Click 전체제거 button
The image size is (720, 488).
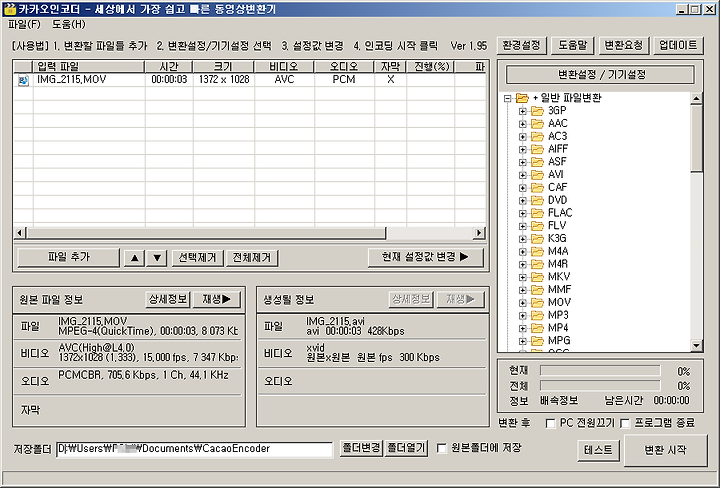[x=252, y=258]
